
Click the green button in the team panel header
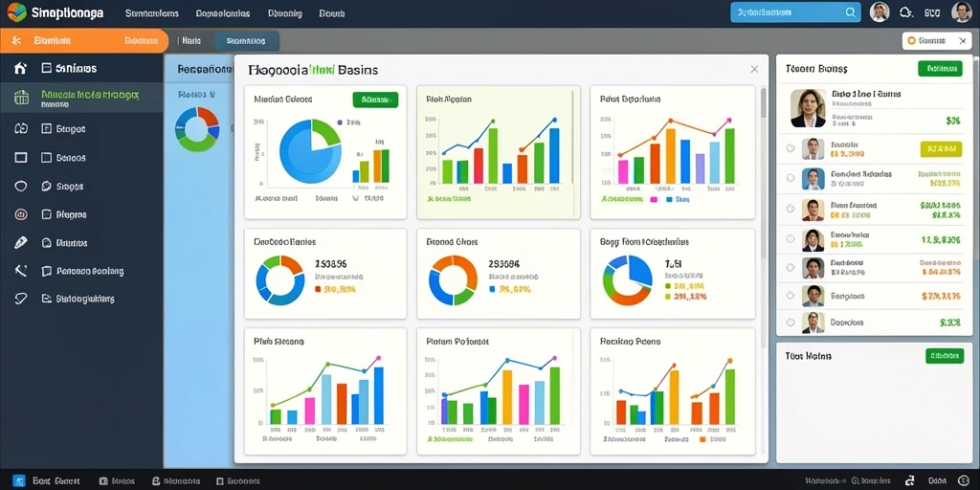click(x=940, y=69)
